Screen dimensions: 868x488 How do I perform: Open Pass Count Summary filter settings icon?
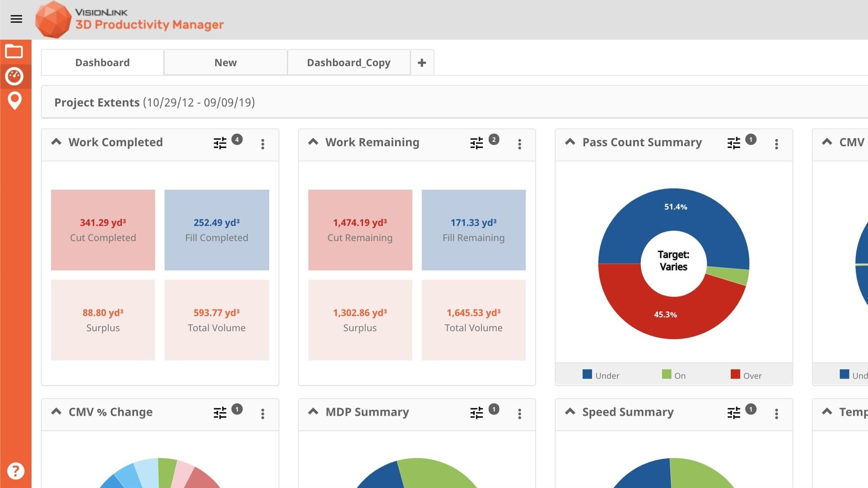coord(734,144)
